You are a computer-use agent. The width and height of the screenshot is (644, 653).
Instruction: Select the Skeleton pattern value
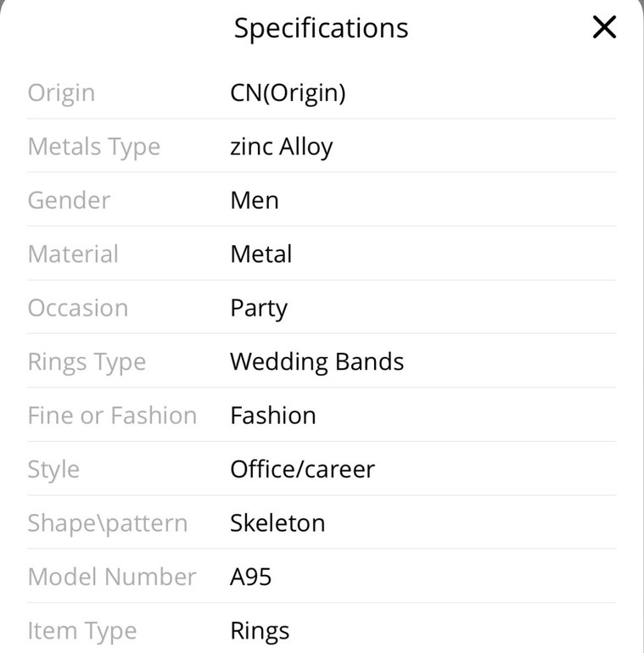(277, 523)
